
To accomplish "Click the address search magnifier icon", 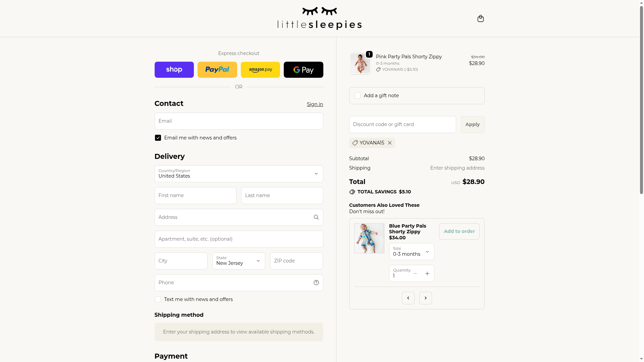I will pyautogui.click(x=316, y=217).
